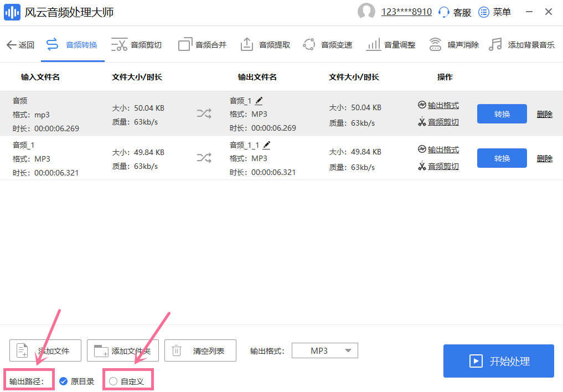Open 输出格式 for the 音频_1 row

click(438, 149)
